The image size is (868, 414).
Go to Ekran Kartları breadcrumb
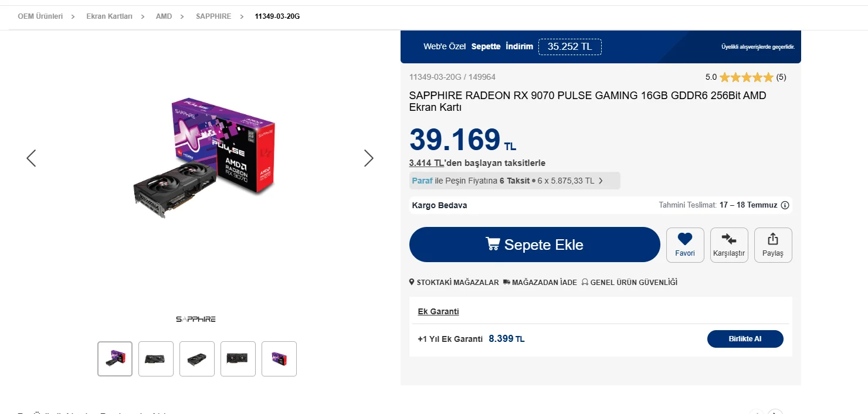pyautogui.click(x=109, y=16)
